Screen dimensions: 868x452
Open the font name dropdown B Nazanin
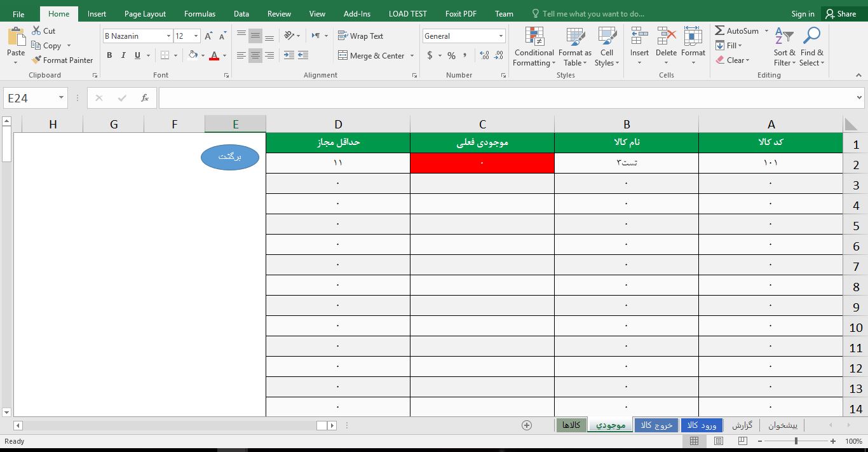[168, 36]
